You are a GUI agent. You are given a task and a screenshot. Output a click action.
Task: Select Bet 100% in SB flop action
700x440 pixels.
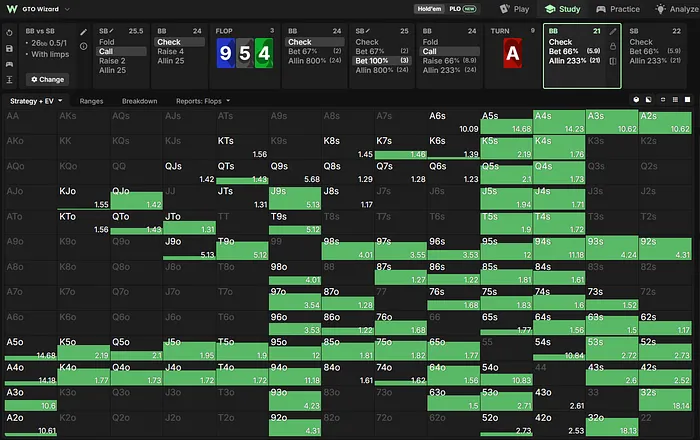coord(382,61)
